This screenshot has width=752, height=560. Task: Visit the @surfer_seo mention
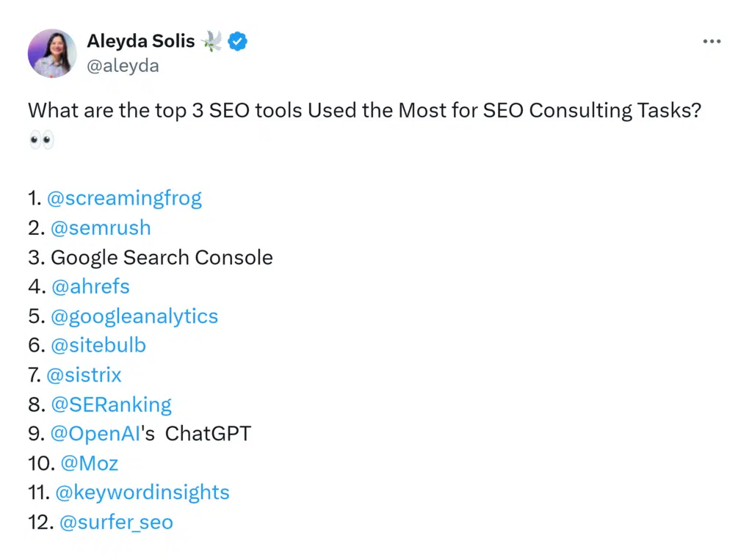[116, 522]
